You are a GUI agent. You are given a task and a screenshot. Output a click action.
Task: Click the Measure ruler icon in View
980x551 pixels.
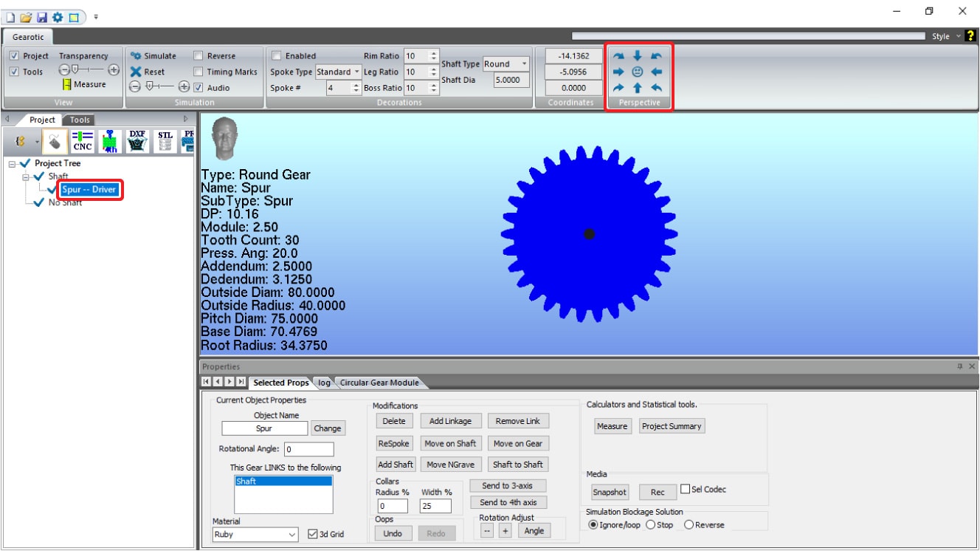[x=66, y=85]
